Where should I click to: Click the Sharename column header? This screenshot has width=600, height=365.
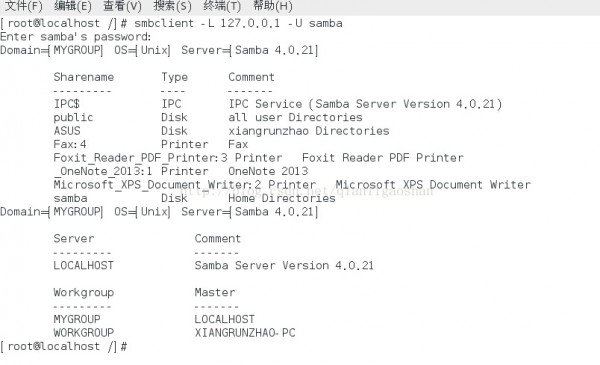coord(83,77)
